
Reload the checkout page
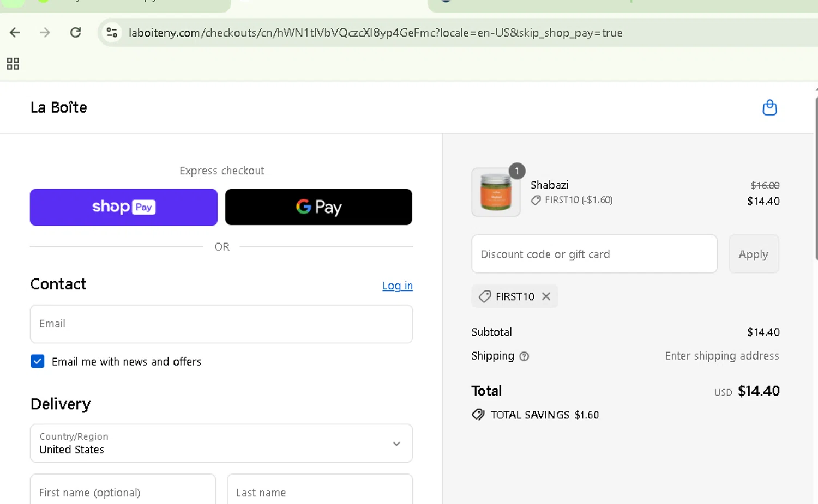(x=75, y=33)
